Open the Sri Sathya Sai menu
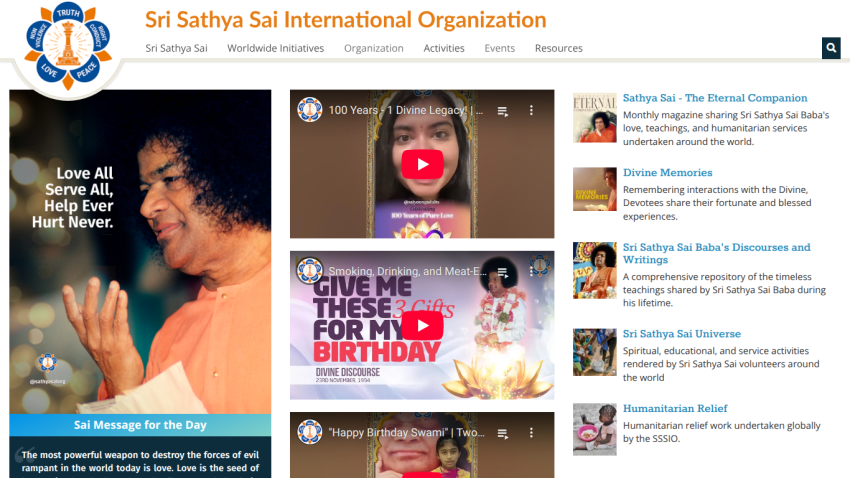The width and height of the screenshot is (850, 478). click(176, 48)
